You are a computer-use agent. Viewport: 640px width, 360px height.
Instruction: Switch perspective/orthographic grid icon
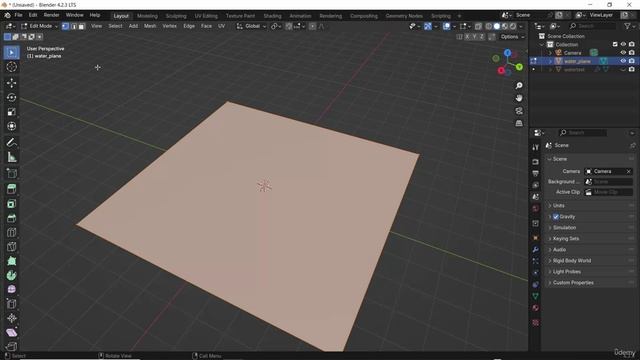(x=519, y=123)
